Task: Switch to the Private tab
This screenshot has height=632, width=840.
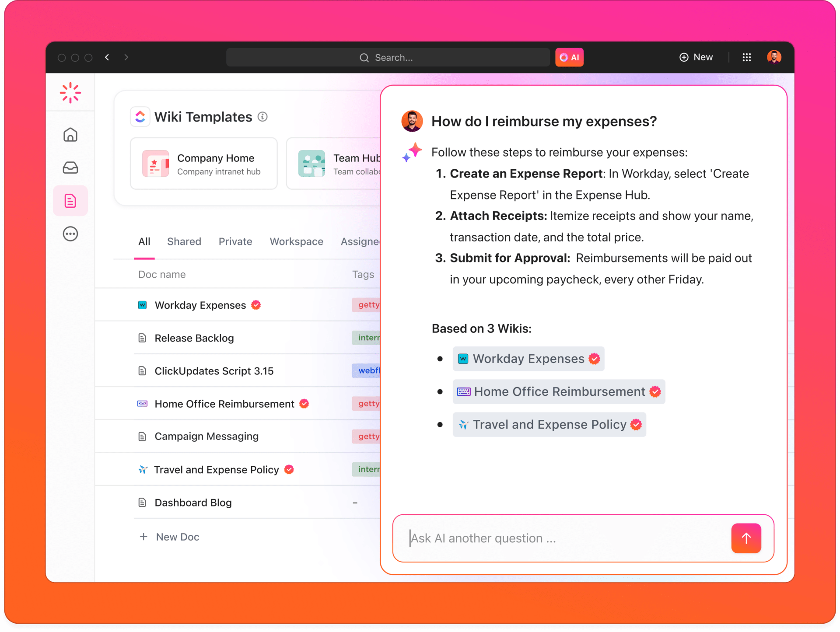Action: (235, 241)
